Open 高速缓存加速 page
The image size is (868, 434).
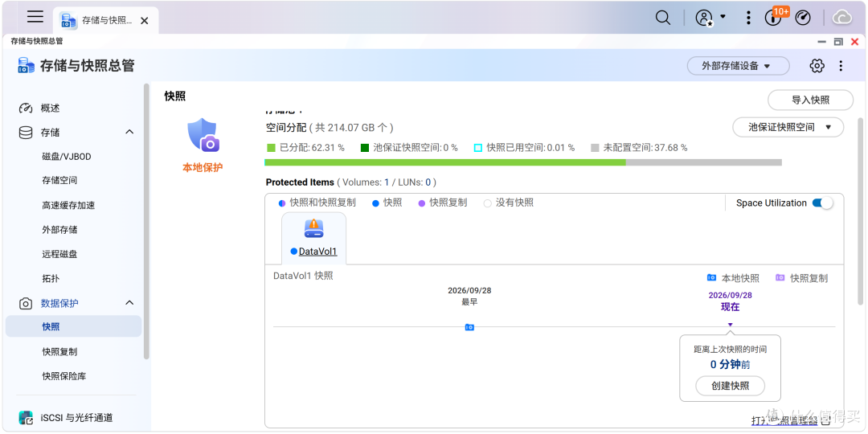pyautogui.click(x=68, y=206)
